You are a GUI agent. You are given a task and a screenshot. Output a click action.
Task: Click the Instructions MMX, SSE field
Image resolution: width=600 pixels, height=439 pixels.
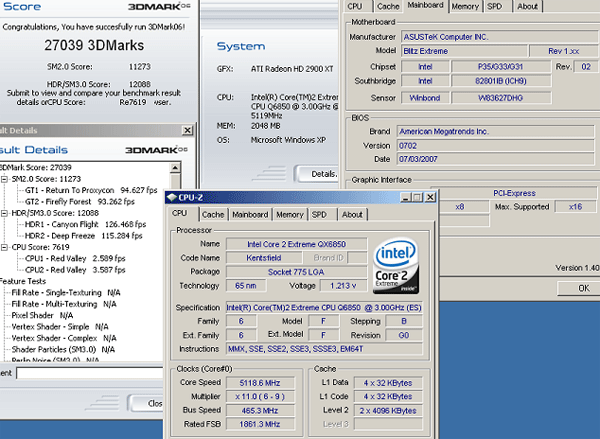click(x=324, y=349)
